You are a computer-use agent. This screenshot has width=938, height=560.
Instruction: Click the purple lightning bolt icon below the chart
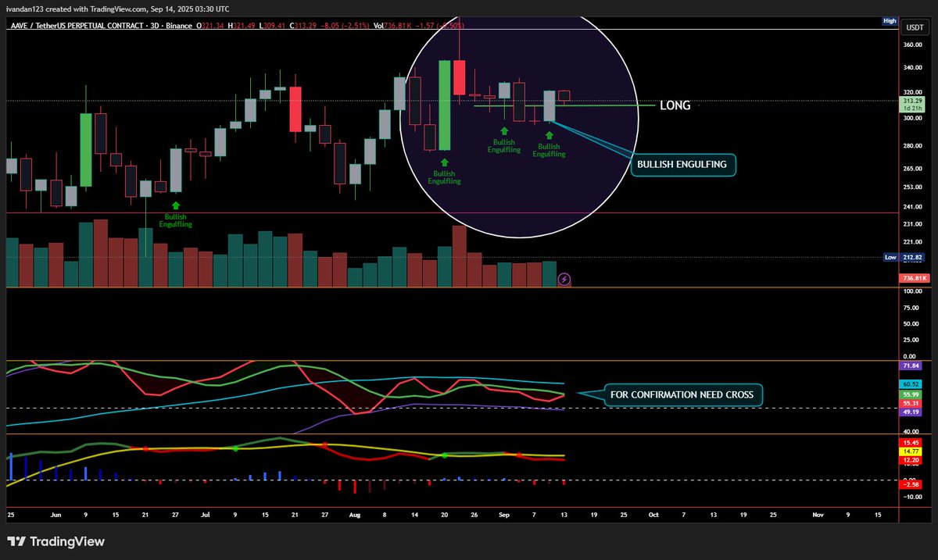[564, 278]
